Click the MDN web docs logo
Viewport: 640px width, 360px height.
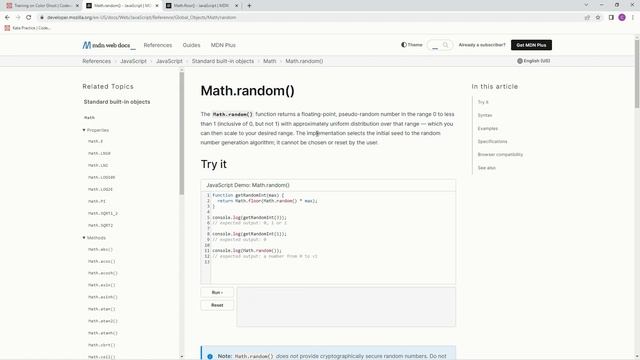point(109,45)
